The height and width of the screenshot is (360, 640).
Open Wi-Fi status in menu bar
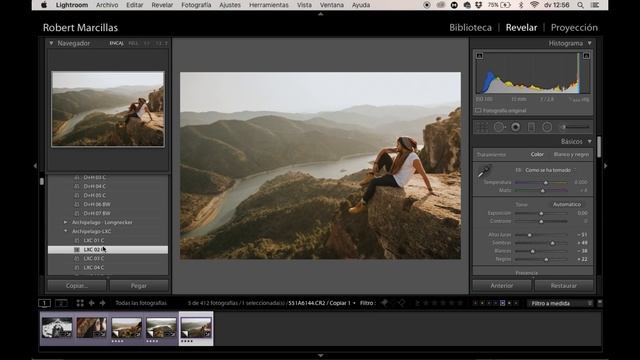pos(534,5)
